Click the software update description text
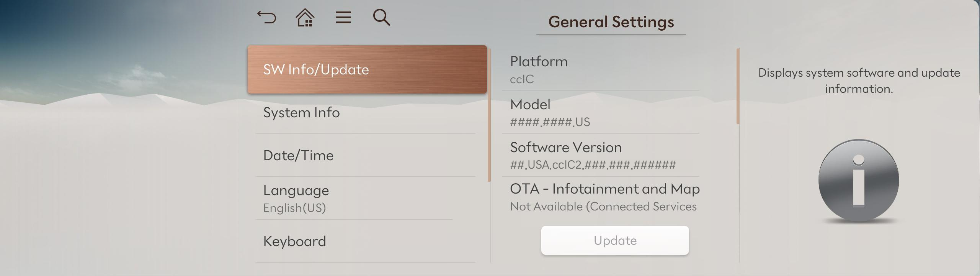This screenshot has height=276, width=980. pyautogui.click(x=859, y=80)
